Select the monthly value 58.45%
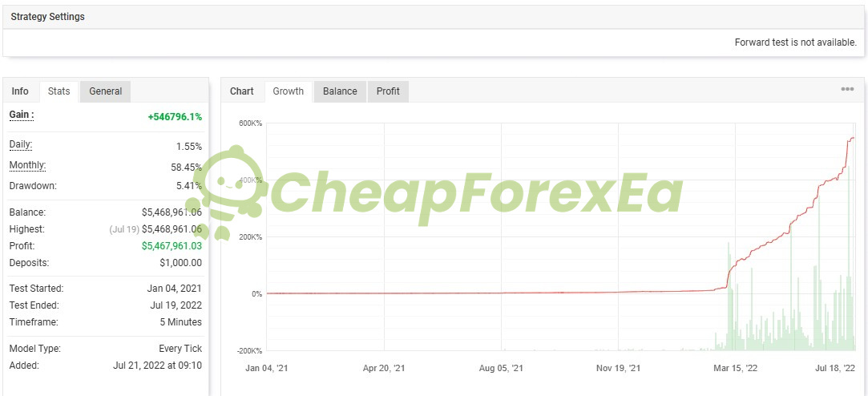The height and width of the screenshot is (396, 868). [x=187, y=167]
